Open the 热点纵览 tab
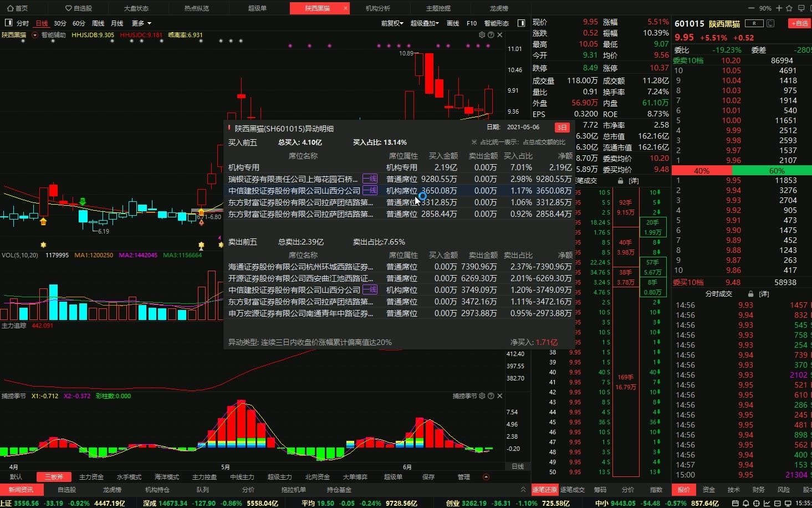 click(x=197, y=8)
